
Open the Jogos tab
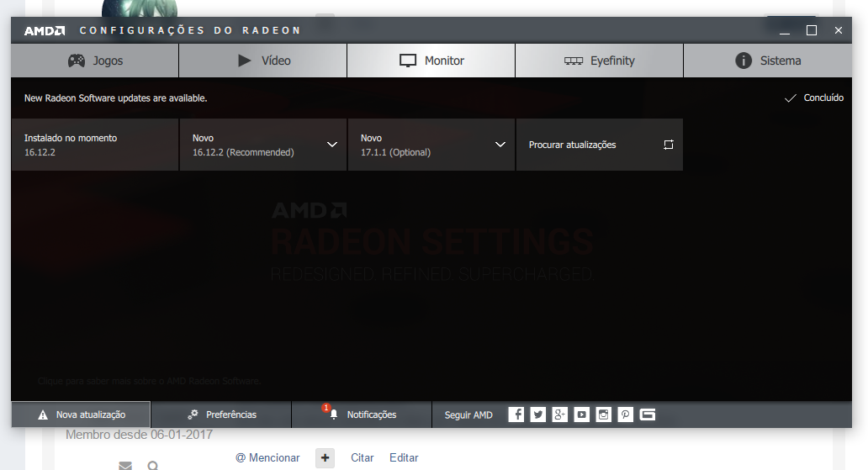pyautogui.click(x=95, y=61)
